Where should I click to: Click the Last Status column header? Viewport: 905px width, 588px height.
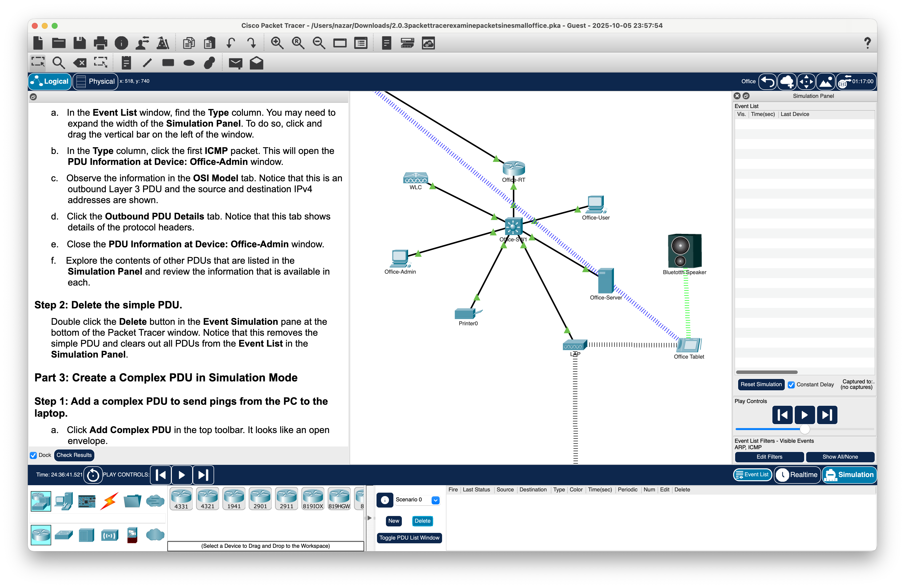tap(476, 490)
